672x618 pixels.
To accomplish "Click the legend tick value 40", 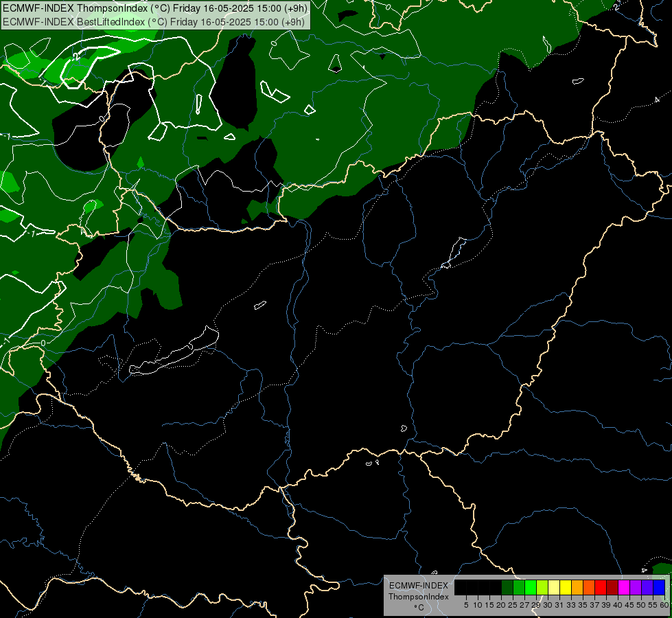I will (618, 605).
